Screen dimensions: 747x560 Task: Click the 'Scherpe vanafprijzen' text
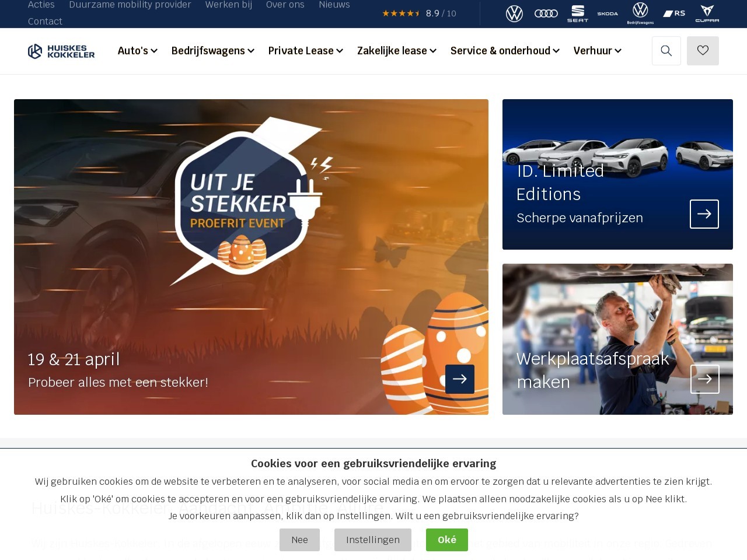tap(580, 218)
